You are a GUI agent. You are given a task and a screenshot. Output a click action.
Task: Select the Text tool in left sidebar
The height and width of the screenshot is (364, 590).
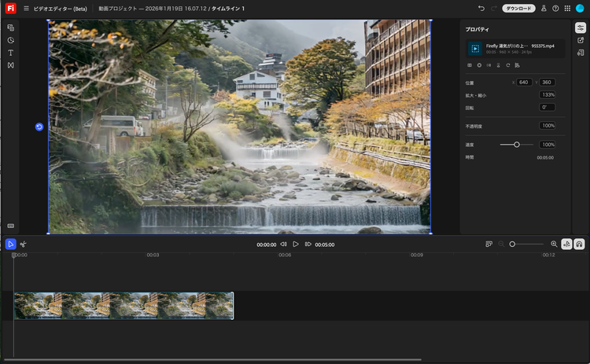pyautogui.click(x=11, y=53)
